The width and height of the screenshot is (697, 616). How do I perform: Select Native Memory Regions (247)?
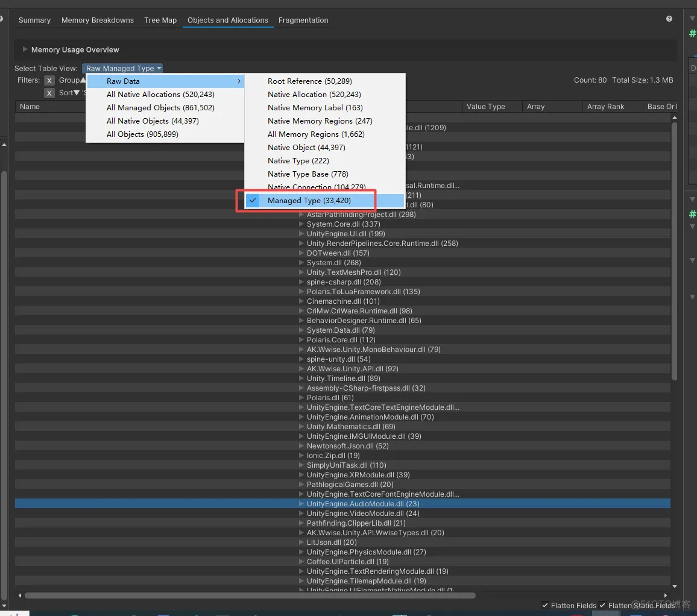[325, 121]
